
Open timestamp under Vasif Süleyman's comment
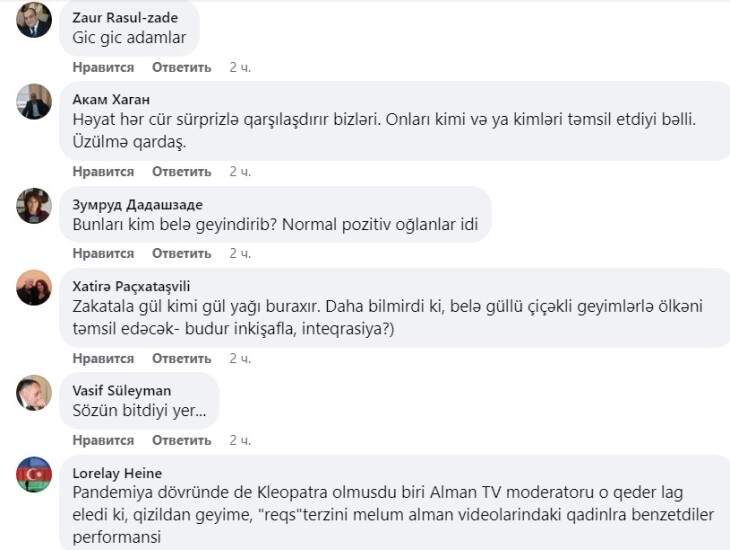pos(240,440)
